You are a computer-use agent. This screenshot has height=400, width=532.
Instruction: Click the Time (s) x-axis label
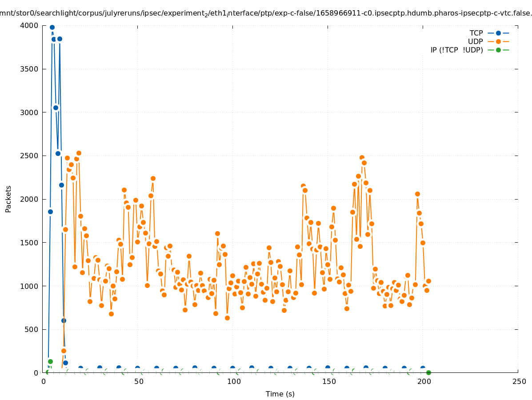click(280, 394)
